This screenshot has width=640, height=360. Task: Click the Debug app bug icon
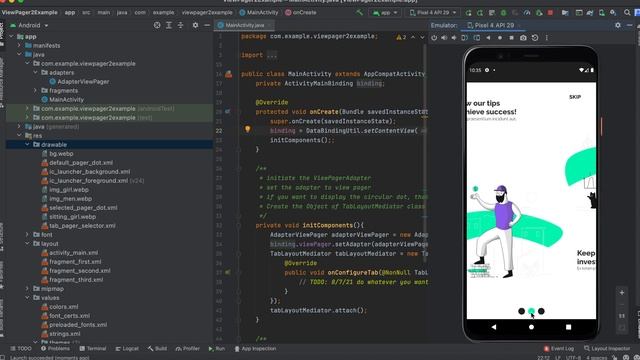(x=503, y=13)
